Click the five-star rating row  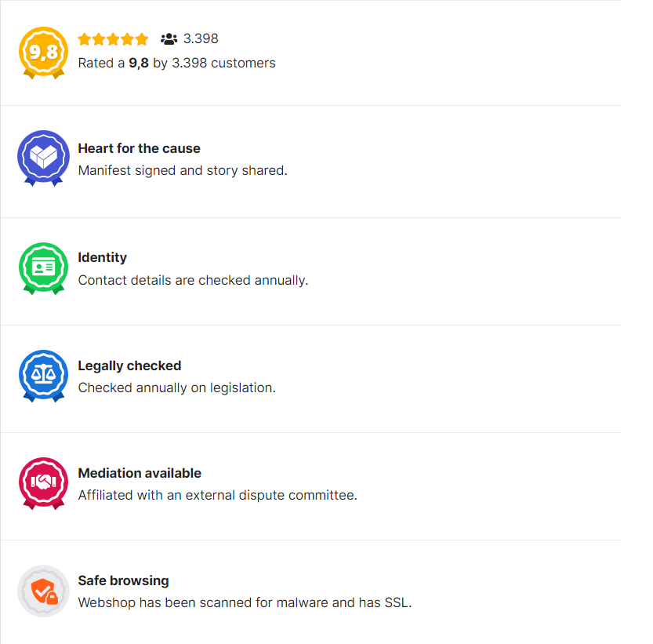pos(113,39)
